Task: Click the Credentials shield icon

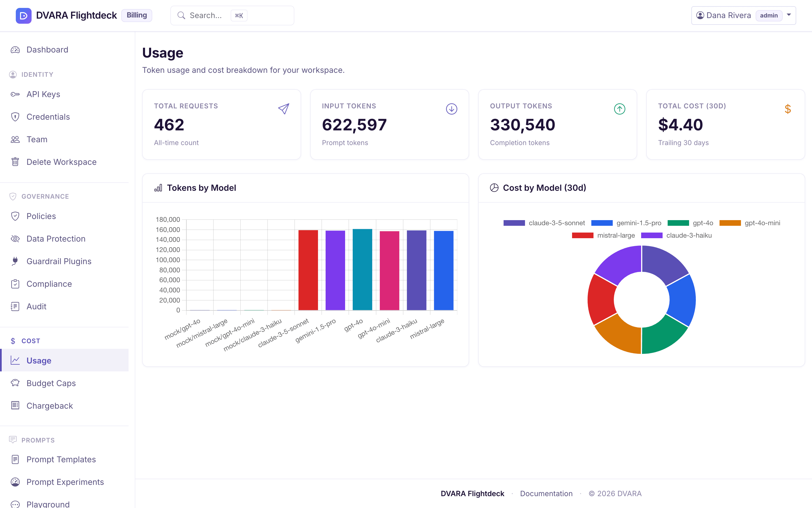Action: click(x=15, y=117)
